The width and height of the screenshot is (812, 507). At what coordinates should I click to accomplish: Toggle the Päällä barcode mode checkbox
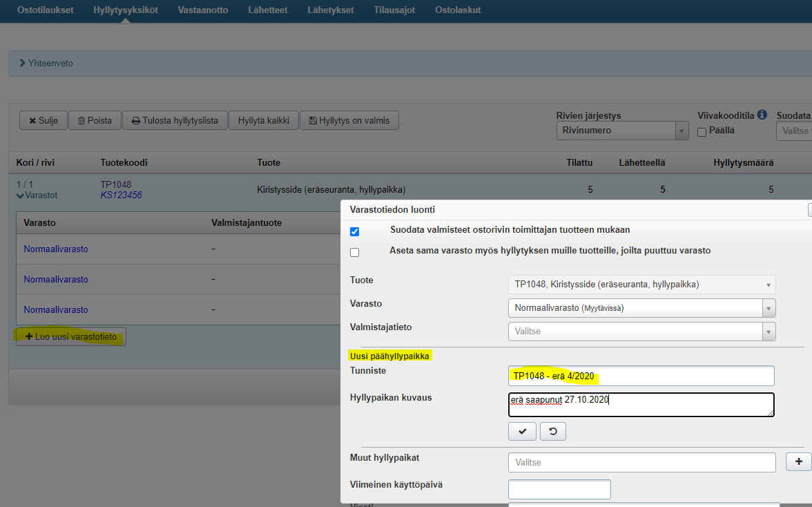click(702, 132)
